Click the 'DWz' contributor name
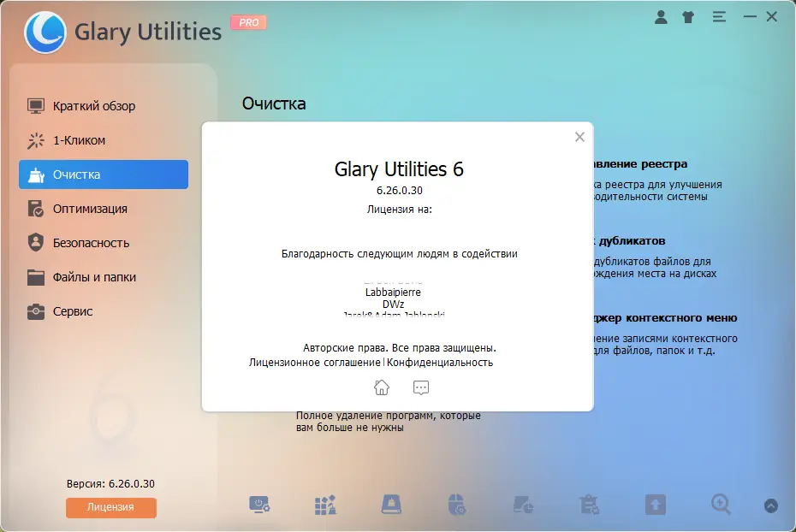 coord(394,304)
